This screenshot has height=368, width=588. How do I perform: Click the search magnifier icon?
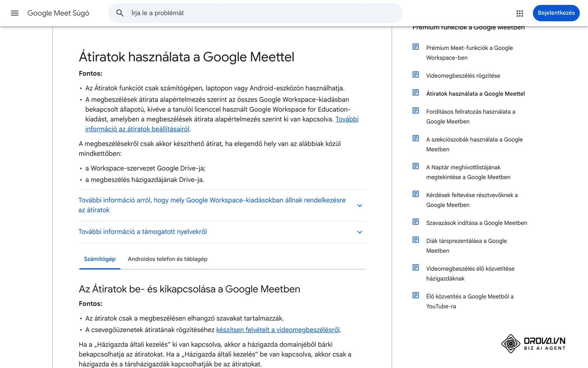[x=120, y=13]
